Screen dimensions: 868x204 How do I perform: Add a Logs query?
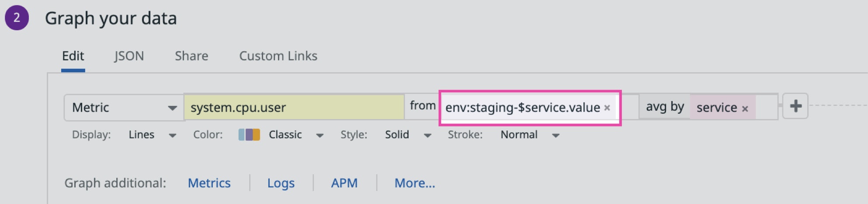[281, 183]
